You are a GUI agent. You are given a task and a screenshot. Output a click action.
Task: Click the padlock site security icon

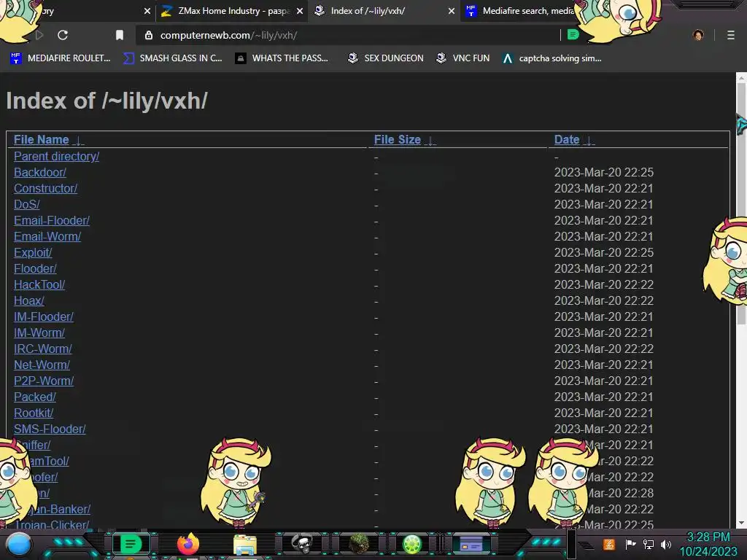pos(149,35)
